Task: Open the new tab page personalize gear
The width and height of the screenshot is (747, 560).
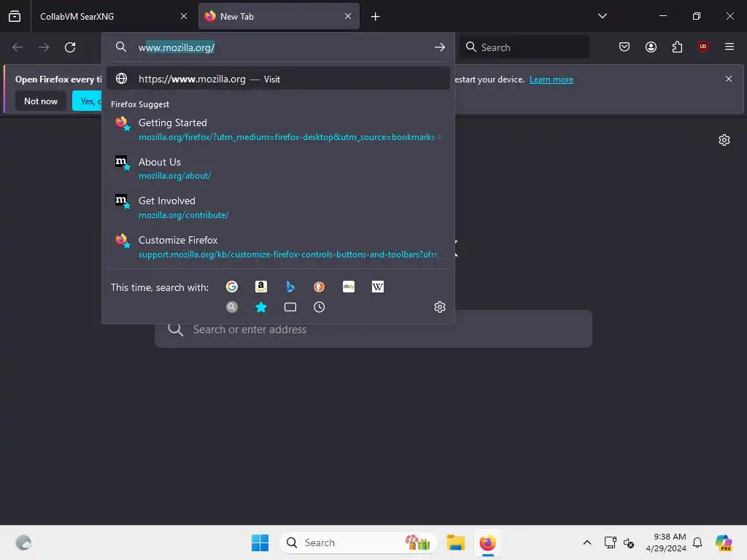Action: pos(724,140)
